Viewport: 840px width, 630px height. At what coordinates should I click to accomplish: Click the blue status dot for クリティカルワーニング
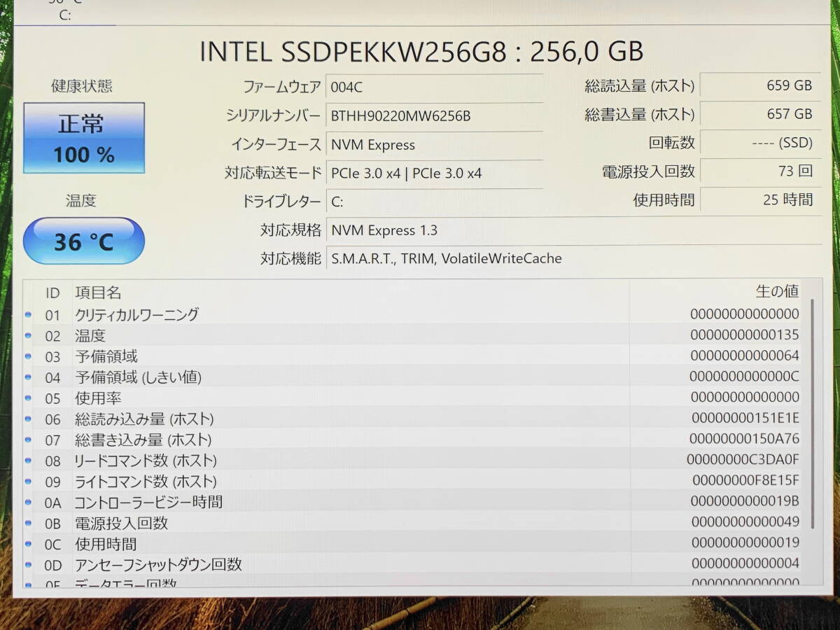(x=29, y=315)
